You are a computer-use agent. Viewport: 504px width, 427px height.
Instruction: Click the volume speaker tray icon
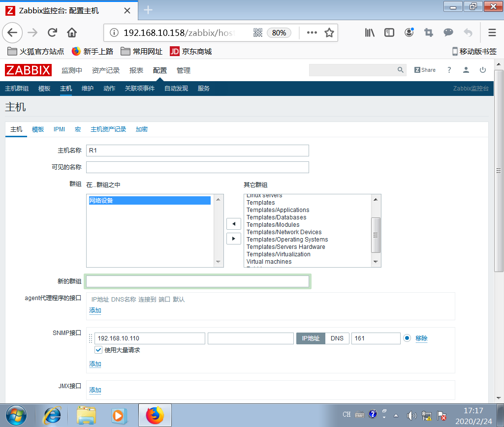(x=411, y=416)
